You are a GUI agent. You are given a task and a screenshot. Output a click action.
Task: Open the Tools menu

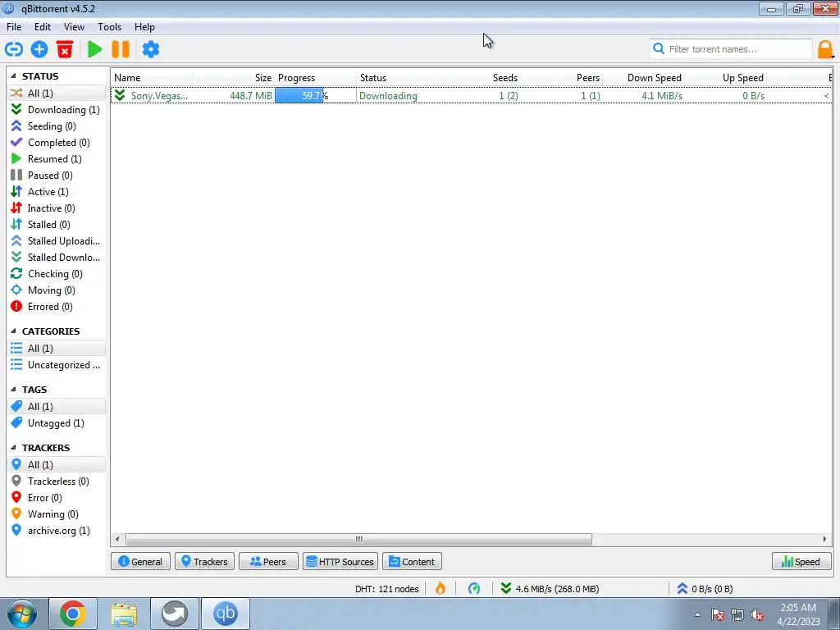(109, 27)
